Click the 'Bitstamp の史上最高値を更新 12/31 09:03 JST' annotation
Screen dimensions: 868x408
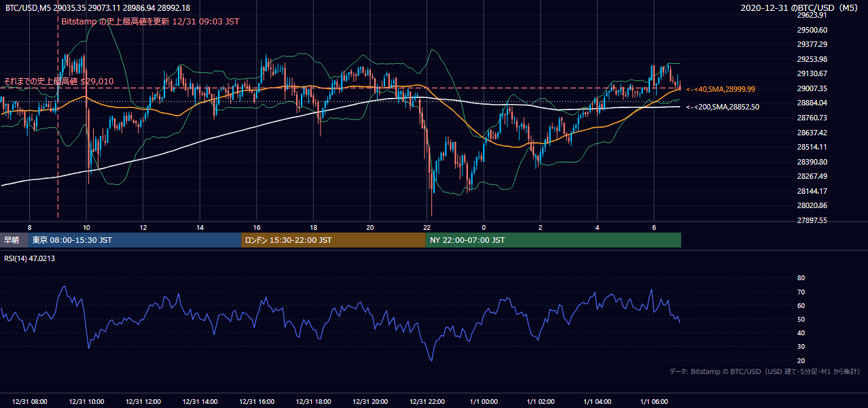[150, 21]
